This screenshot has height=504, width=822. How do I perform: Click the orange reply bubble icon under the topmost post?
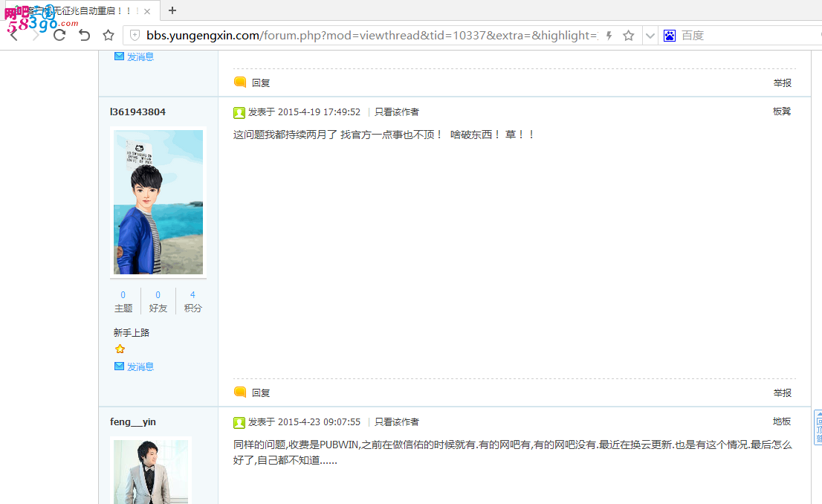point(240,82)
